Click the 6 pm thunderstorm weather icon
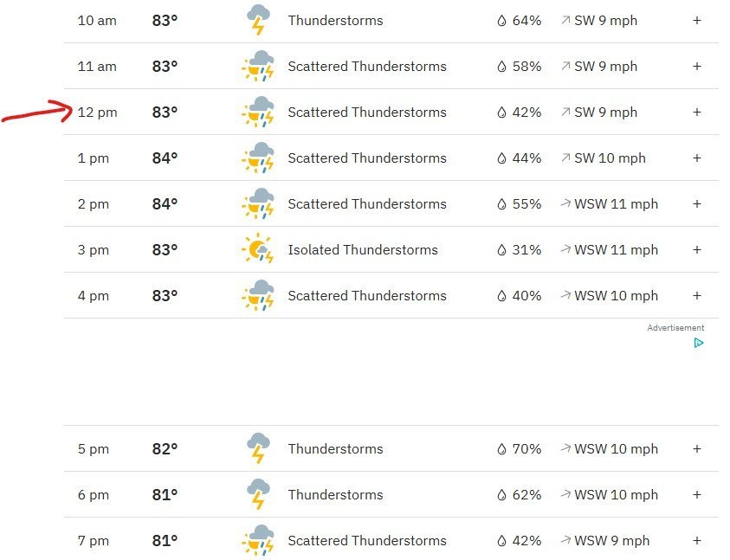Viewport: 730px width, 560px height. click(x=257, y=494)
